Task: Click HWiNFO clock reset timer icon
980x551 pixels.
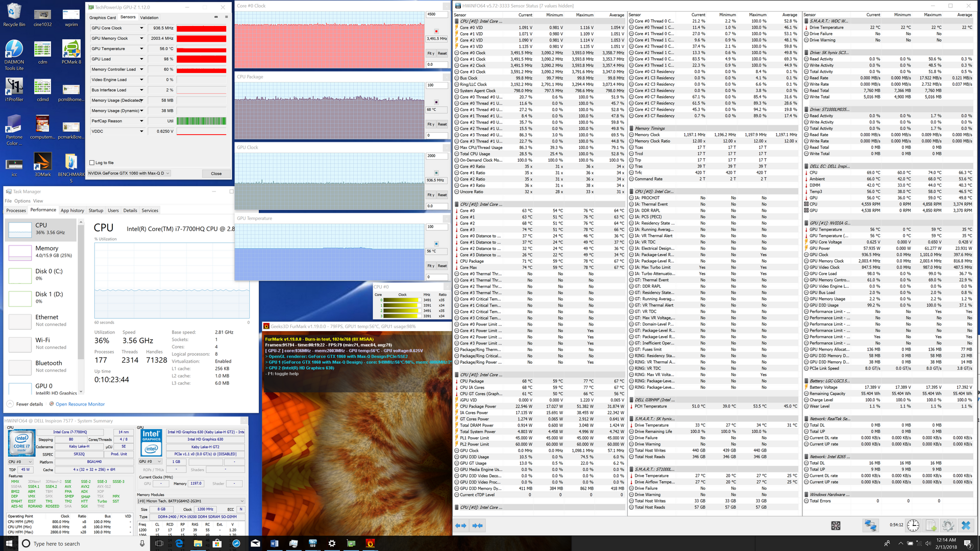Action: tap(913, 525)
